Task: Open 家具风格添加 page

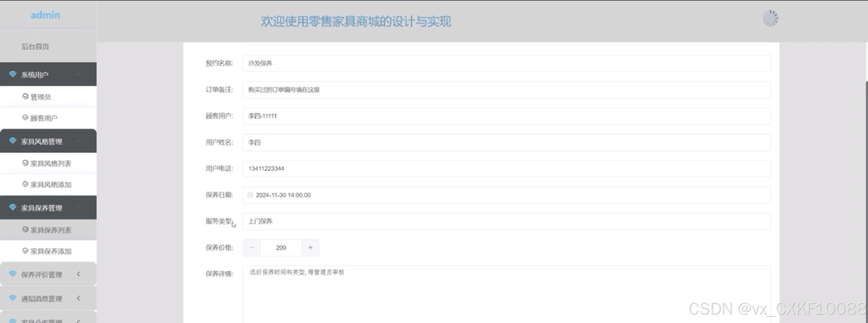Action: point(51,185)
